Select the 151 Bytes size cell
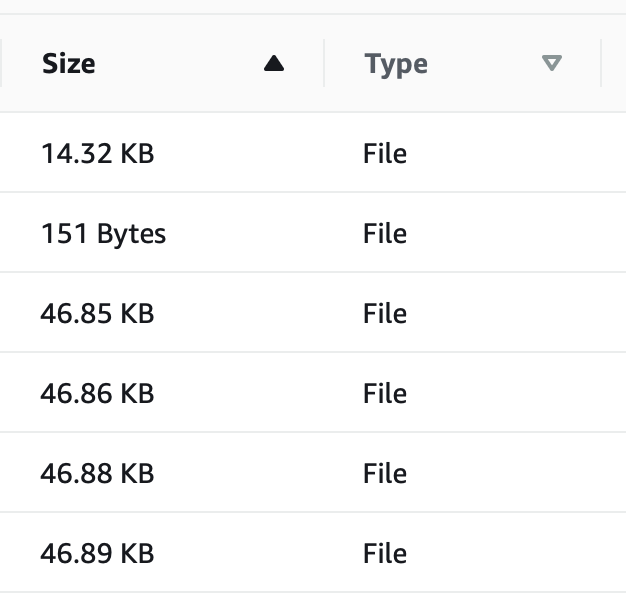Viewport: 626px width, 602px height. [103, 234]
